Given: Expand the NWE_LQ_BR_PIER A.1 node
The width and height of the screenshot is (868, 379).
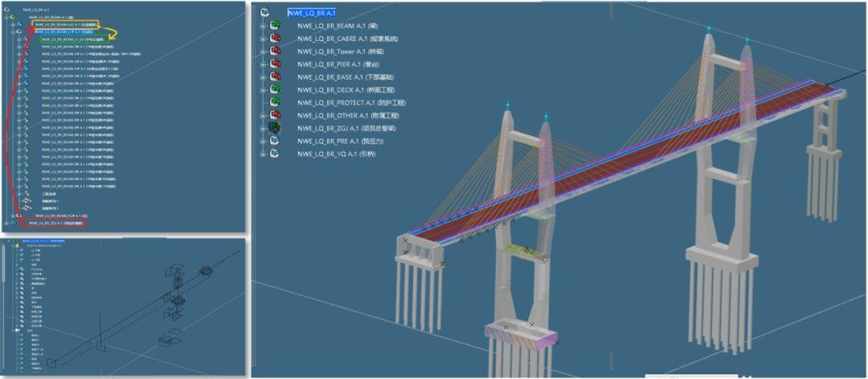Looking at the screenshot, I should 262,64.
